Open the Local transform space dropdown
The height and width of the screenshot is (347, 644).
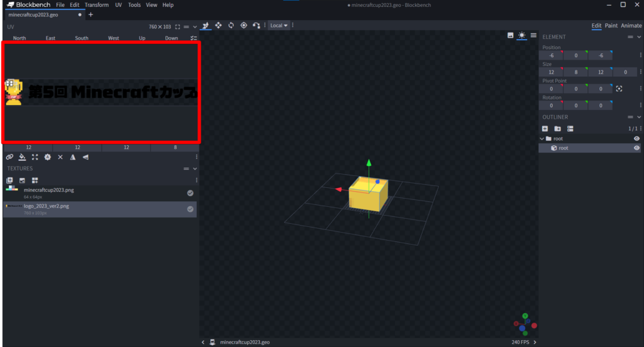[279, 25]
